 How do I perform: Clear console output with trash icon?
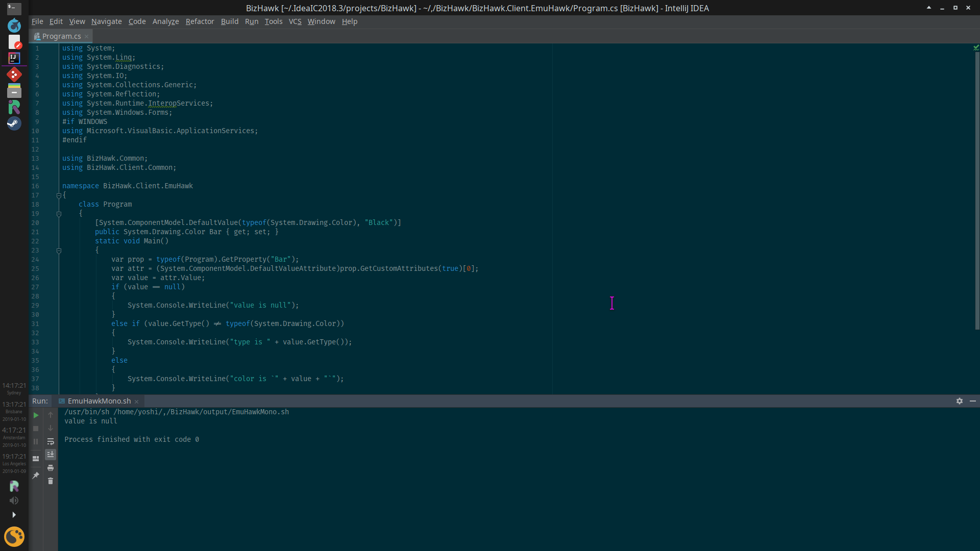tap(51, 481)
